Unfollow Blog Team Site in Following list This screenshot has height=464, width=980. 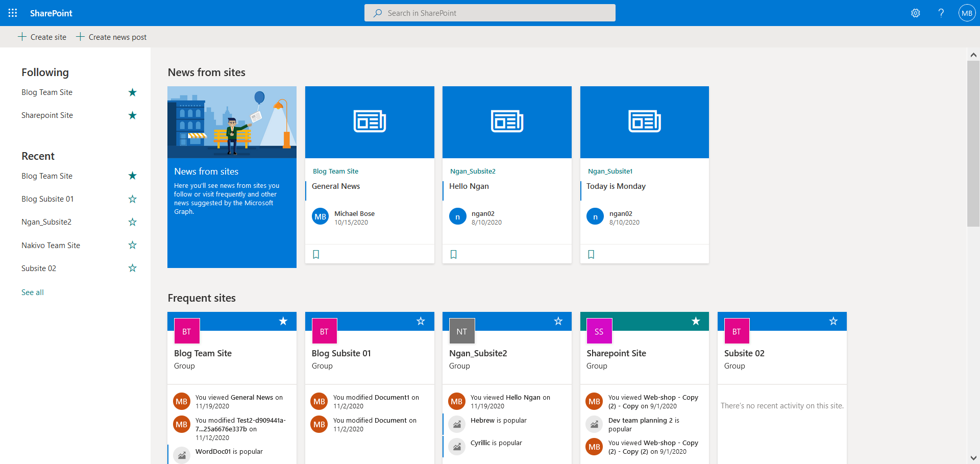tap(133, 92)
